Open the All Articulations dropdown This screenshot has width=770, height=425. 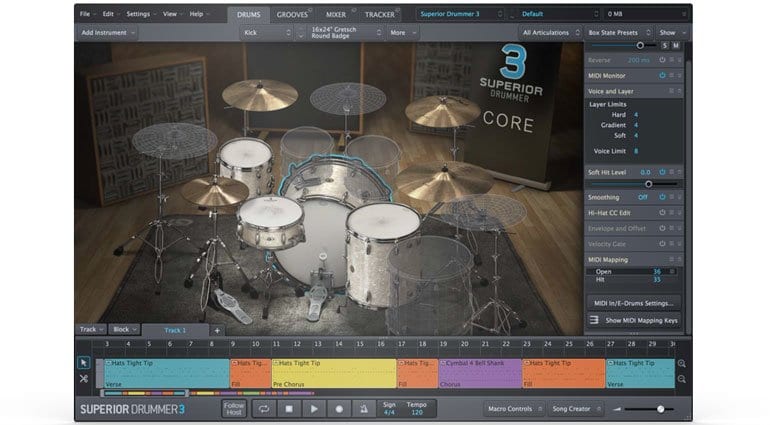tap(550, 32)
